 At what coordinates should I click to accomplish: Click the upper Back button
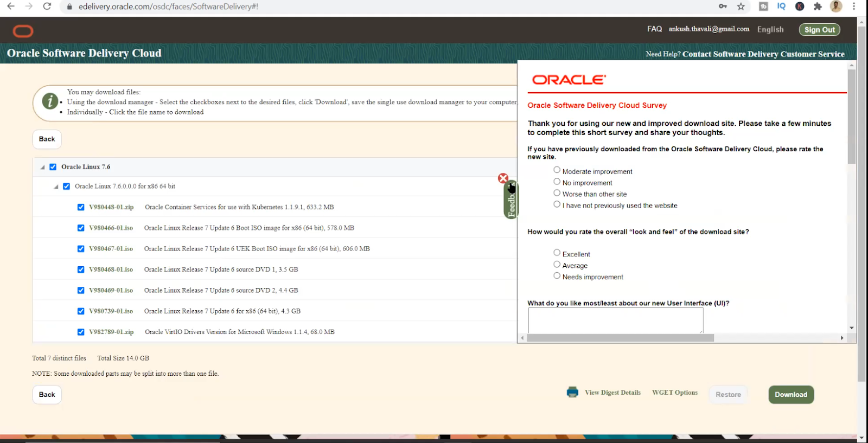pos(47,139)
